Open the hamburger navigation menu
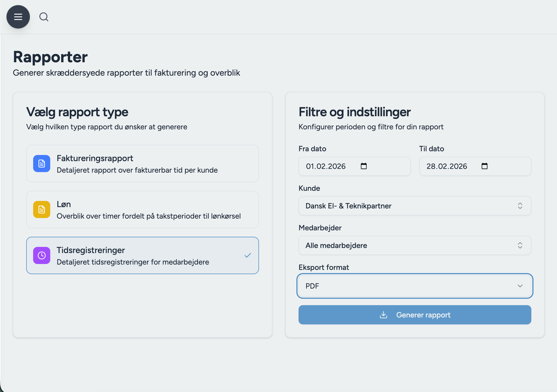This screenshot has height=392, width=557. [18, 17]
